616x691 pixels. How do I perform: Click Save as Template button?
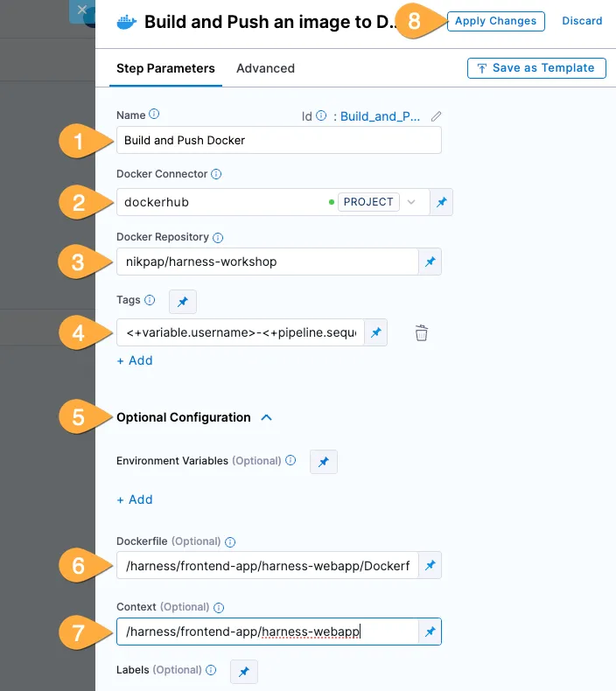click(x=535, y=68)
